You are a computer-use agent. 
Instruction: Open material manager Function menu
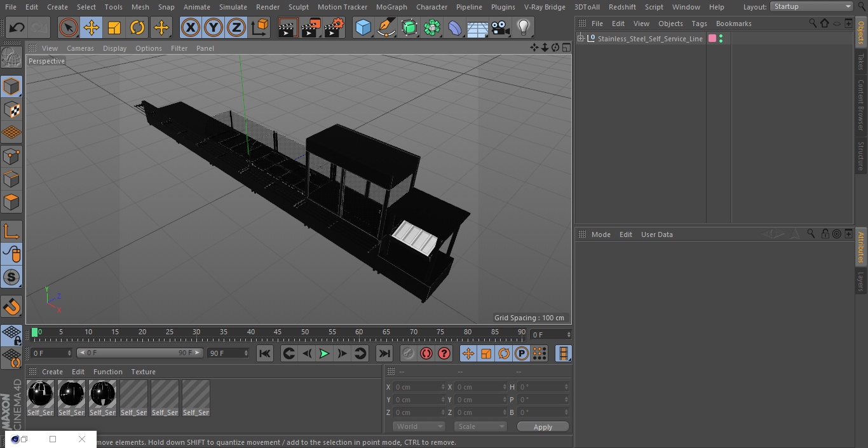(107, 372)
